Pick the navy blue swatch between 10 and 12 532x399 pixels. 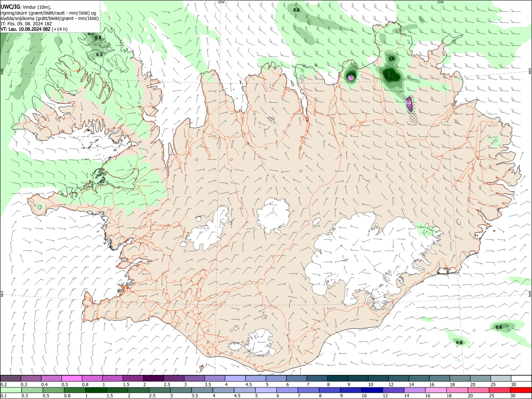point(372,390)
